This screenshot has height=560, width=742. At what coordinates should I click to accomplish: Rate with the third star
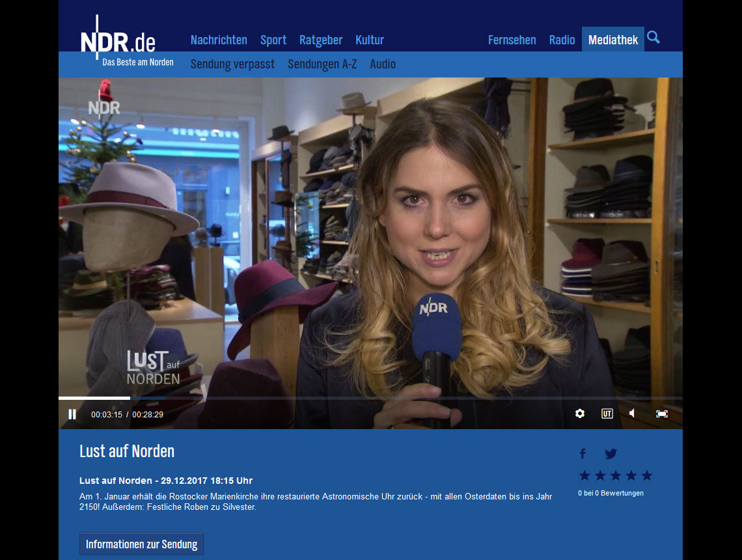pyautogui.click(x=616, y=475)
